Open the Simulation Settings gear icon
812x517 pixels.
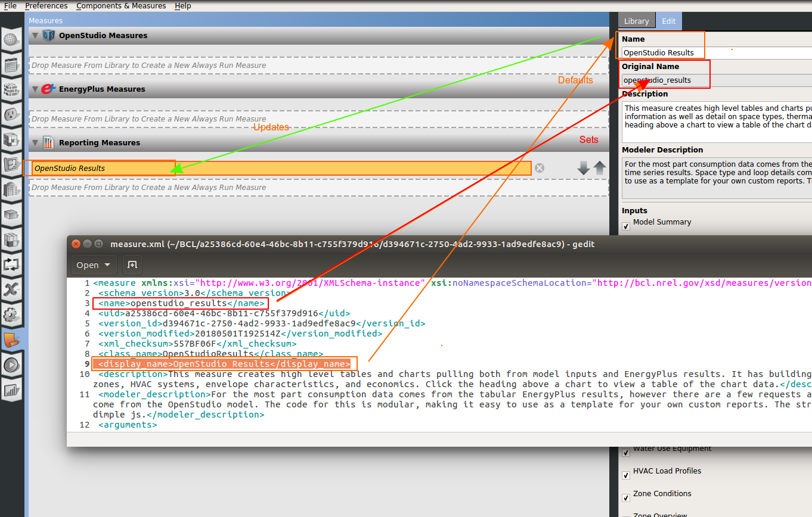coord(11,314)
